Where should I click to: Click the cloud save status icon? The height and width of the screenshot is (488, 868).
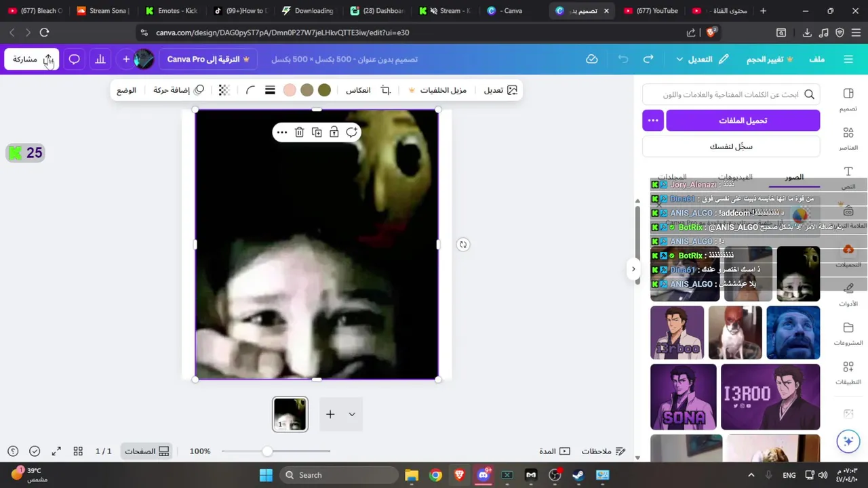point(592,59)
